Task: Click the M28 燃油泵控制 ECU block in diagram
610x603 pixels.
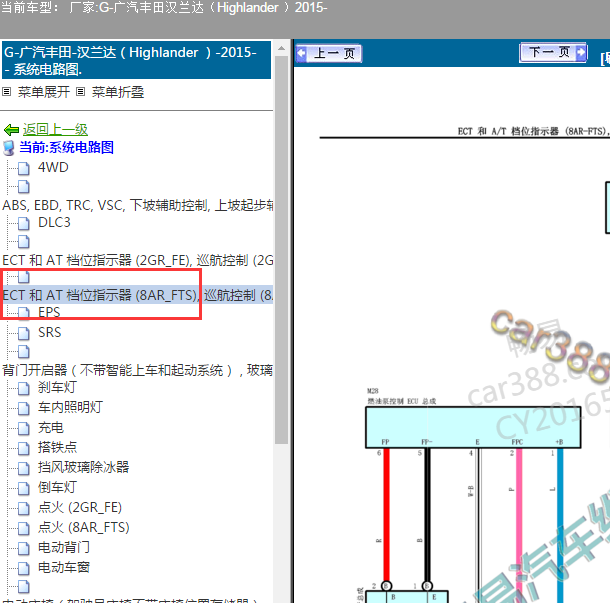Action: [473, 427]
